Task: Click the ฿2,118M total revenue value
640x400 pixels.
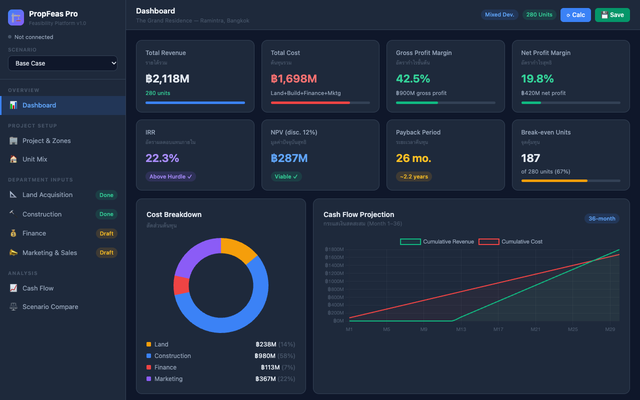Action: (167, 79)
